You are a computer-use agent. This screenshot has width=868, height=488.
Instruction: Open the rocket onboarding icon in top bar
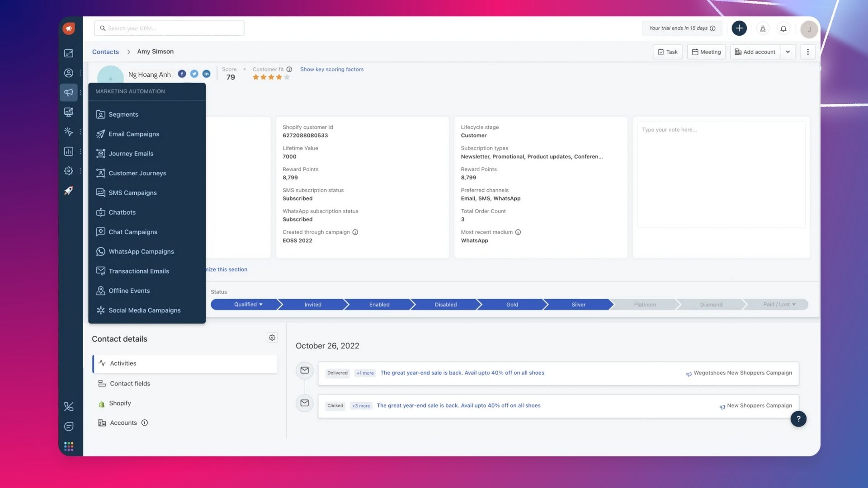pos(763,28)
